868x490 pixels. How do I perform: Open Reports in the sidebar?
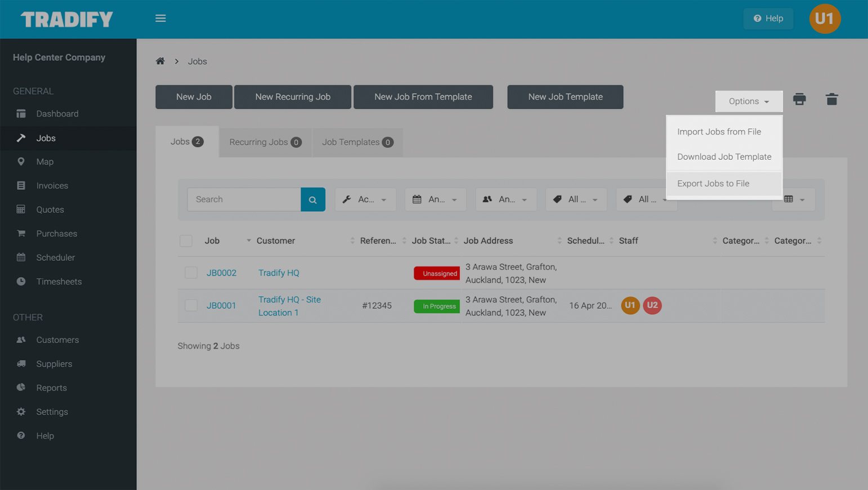[x=51, y=387]
